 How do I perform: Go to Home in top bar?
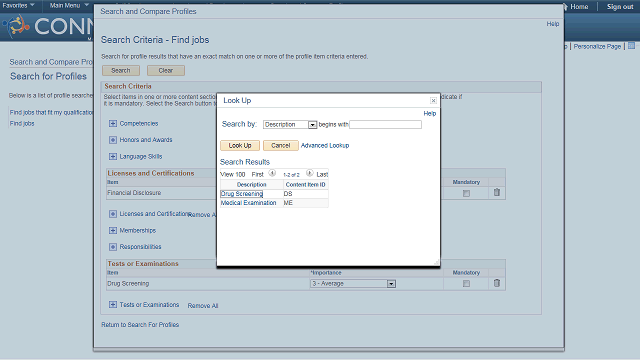pyautogui.click(x=579, y=7)
